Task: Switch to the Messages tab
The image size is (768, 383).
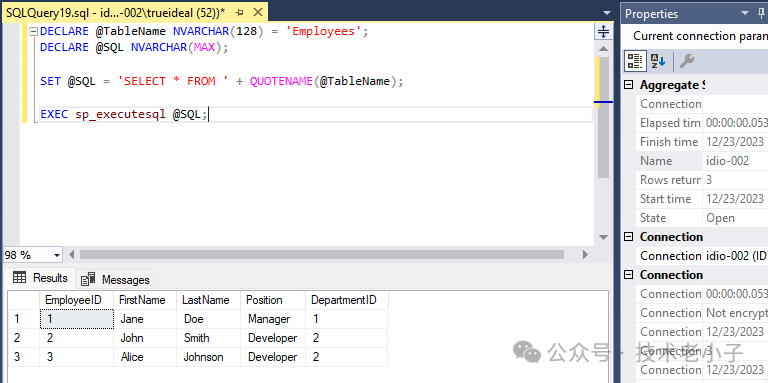Action: tap(115, 280)
